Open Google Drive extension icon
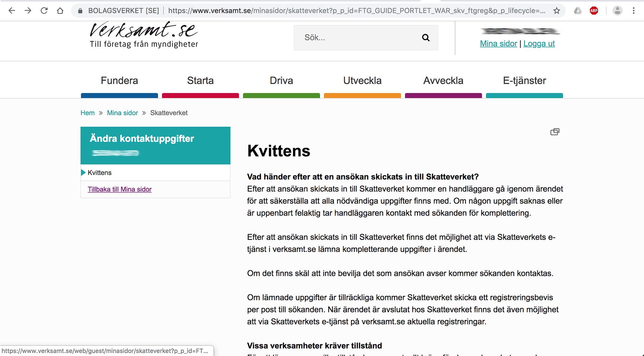Screen dimensions: 644x356 (578, 11)
